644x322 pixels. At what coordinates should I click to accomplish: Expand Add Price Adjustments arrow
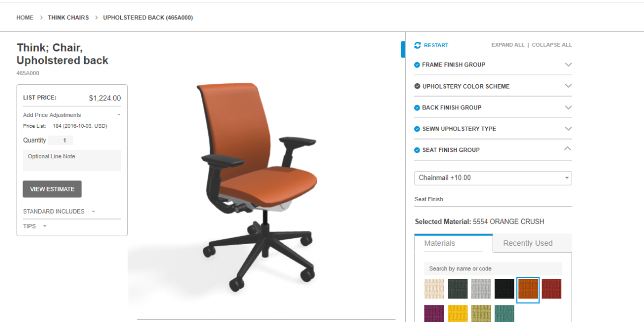tap(119, 115)
